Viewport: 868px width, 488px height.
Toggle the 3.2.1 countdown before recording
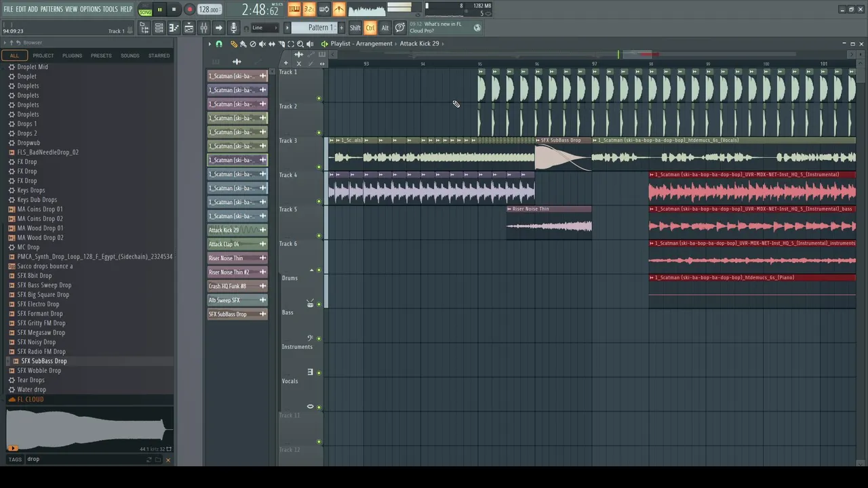point(309,9)
